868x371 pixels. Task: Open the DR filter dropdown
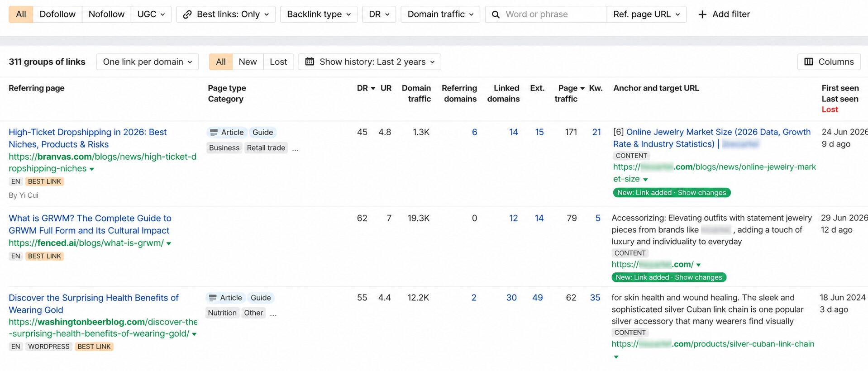[379, 14]
